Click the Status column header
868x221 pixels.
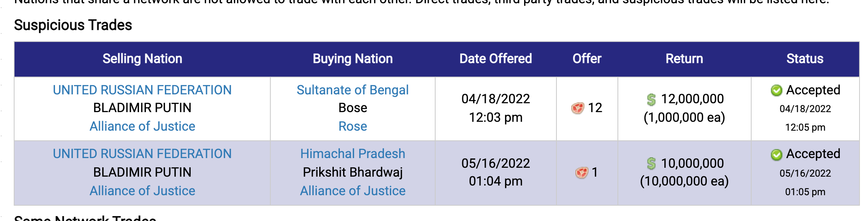tap(805, 59)
